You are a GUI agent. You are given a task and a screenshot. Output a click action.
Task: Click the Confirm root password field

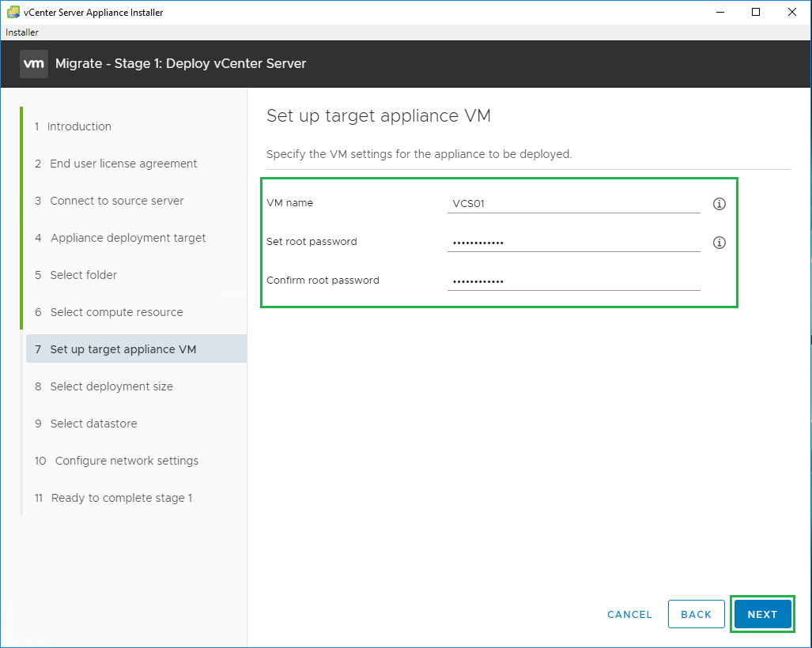click(573, 281)
